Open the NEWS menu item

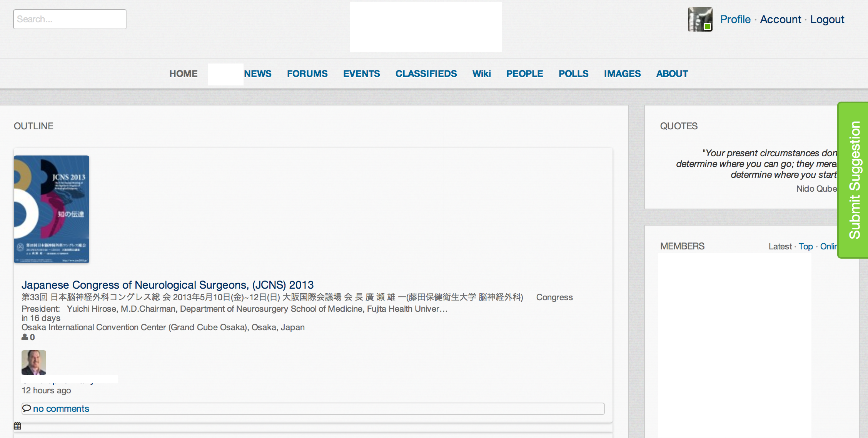[257, 74]
